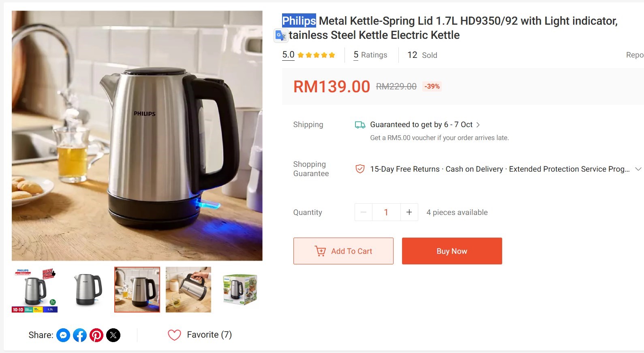Open shipping details arrow after 6 - 7 Oct
Screen dimensions: 644x353
478,125
